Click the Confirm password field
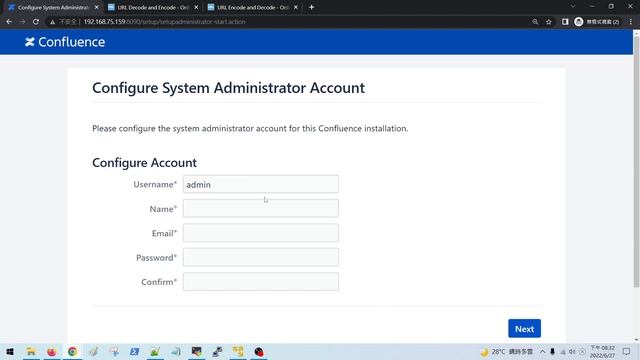 (x=260, y=282)
